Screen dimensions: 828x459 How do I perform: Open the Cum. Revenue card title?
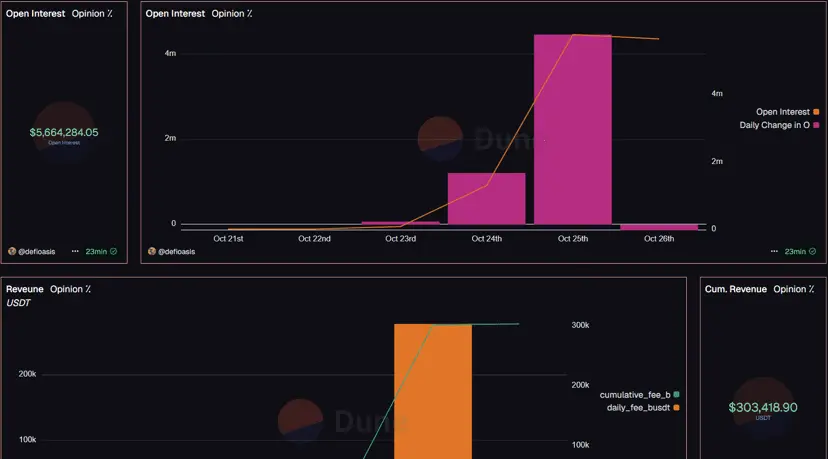(x=736, y=289)
